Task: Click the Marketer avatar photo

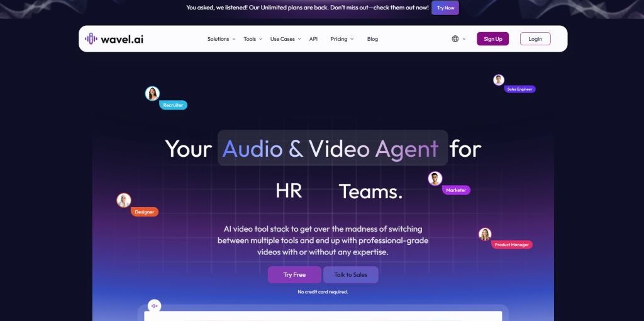Action: [x=435, y=179]
